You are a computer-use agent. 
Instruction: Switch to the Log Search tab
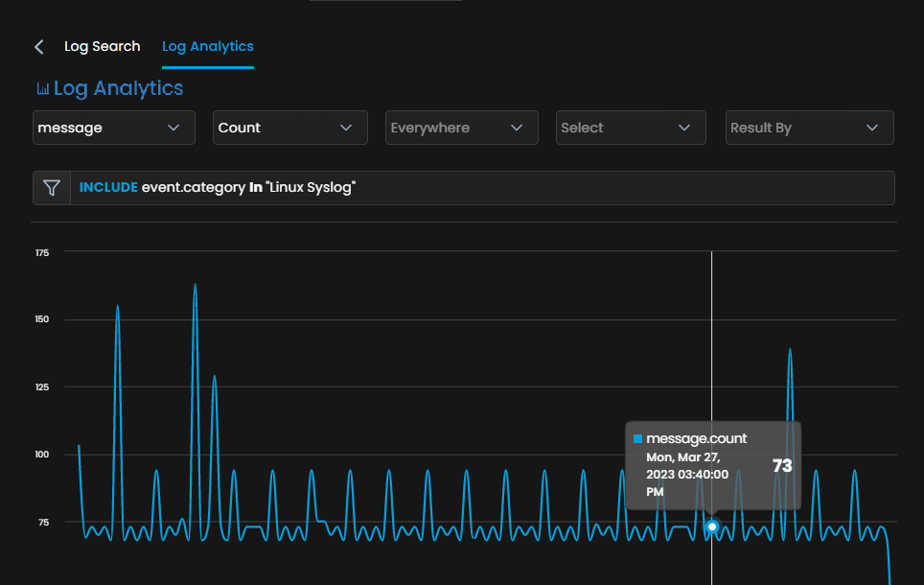point(102,47)
